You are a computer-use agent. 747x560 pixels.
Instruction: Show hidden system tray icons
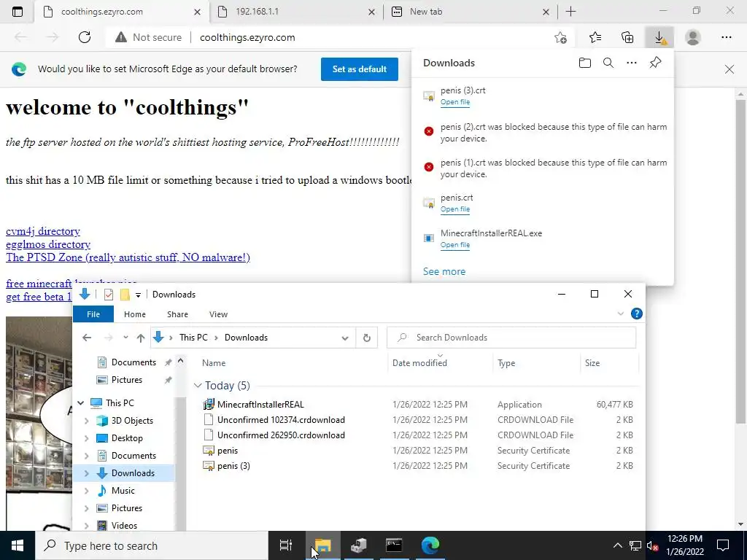click(x=617, y=545)
